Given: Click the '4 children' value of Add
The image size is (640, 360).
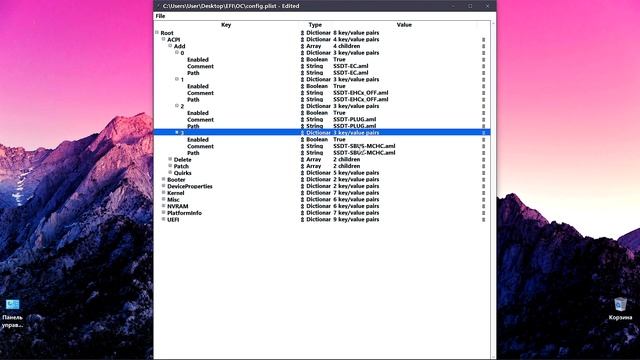Looking at the screenshot, I should (x=347, y=46).
